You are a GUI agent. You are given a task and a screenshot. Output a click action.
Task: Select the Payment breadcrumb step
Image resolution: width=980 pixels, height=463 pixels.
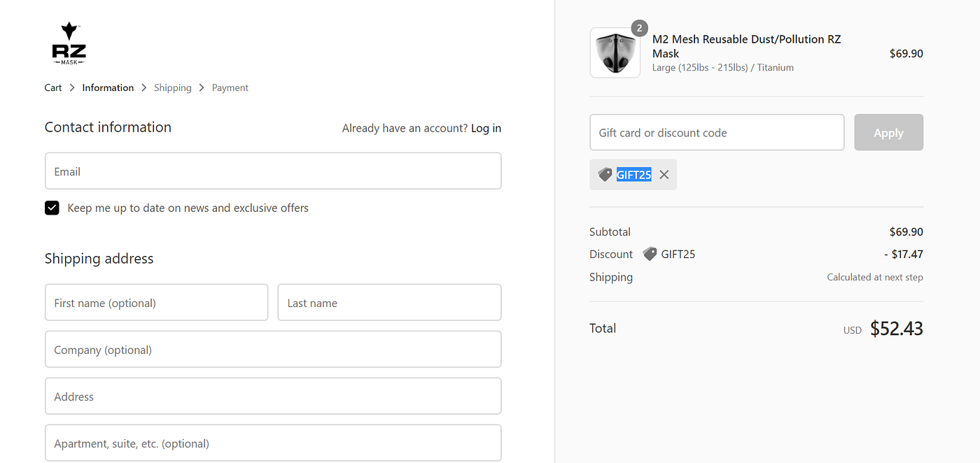click(x=230, y=87)
